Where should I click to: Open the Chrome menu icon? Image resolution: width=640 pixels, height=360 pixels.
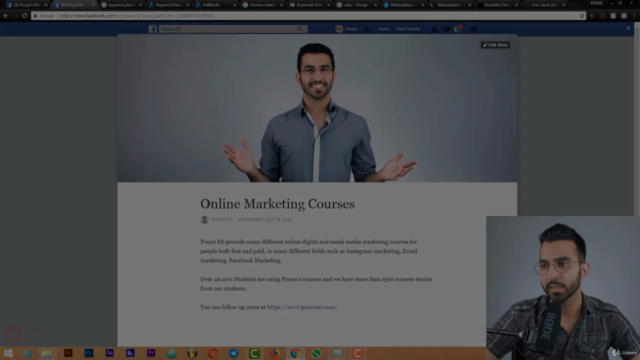pyautogui.click(x=634, y=16)
